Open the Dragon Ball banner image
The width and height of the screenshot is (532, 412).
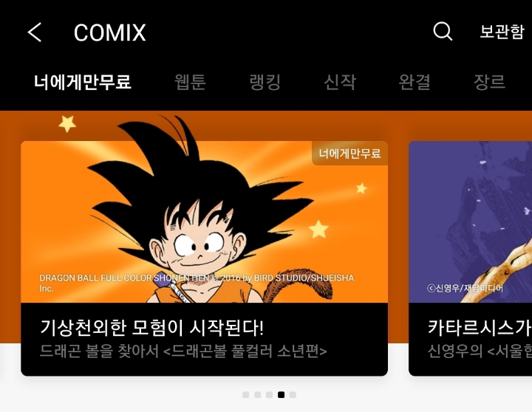click(204, 222)
